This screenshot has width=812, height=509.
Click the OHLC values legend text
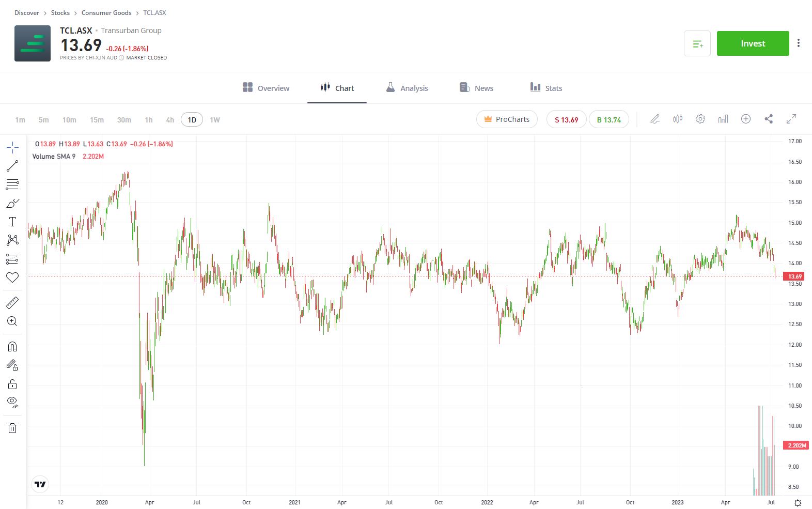click(104, 144)
